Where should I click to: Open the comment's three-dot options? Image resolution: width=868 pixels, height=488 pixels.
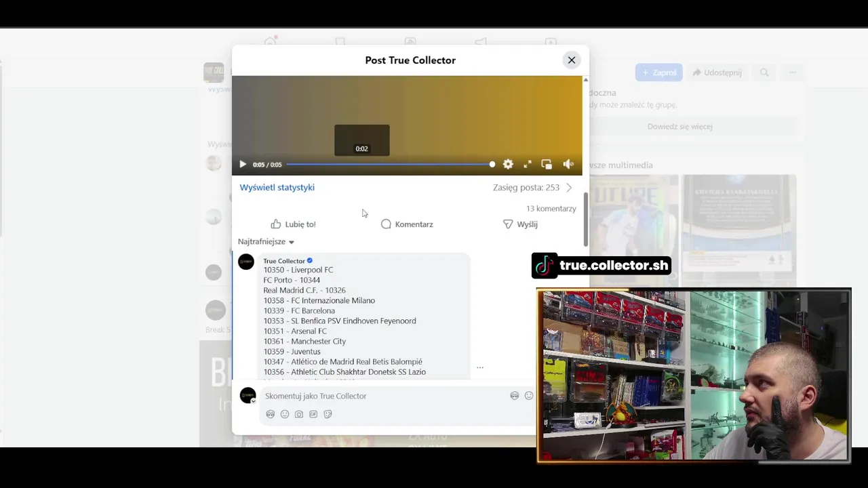click(x=480, y=367)
